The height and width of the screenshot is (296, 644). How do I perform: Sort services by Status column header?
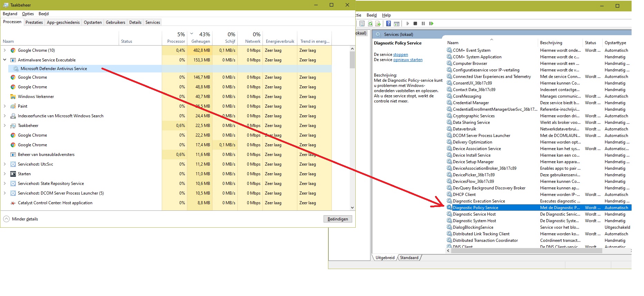[x=592, y=43]
